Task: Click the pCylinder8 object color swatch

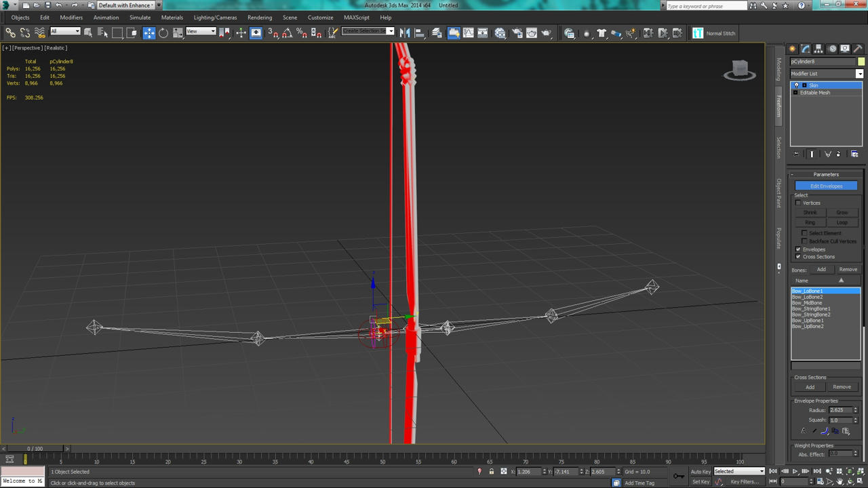Action: [x=861, y=61]
